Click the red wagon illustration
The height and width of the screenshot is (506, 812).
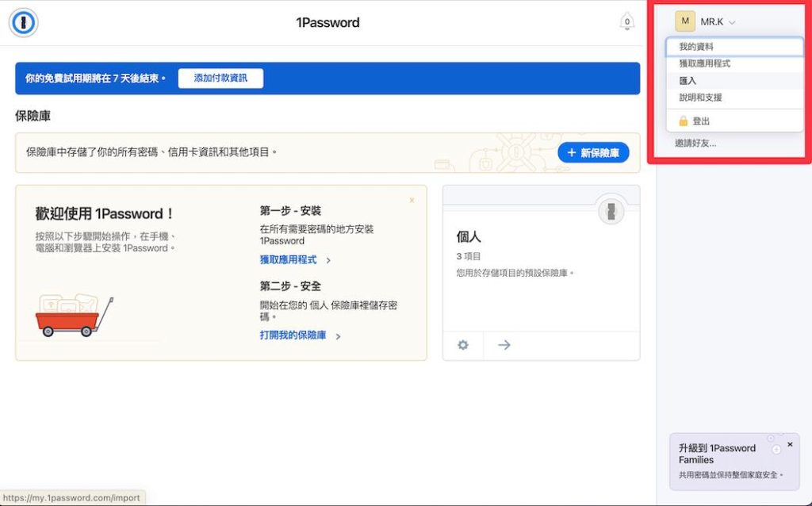point(74,316)
